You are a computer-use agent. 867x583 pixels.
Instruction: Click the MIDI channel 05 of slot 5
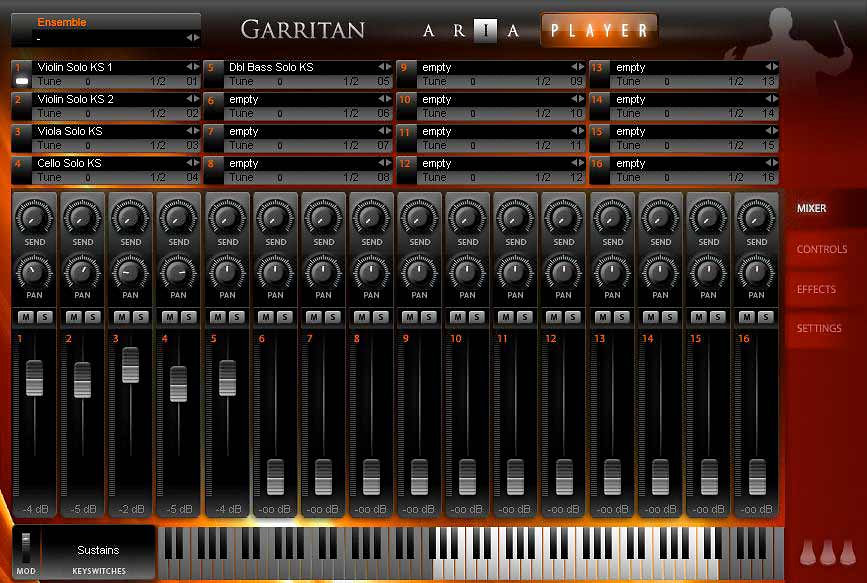(x=383, y=82)
